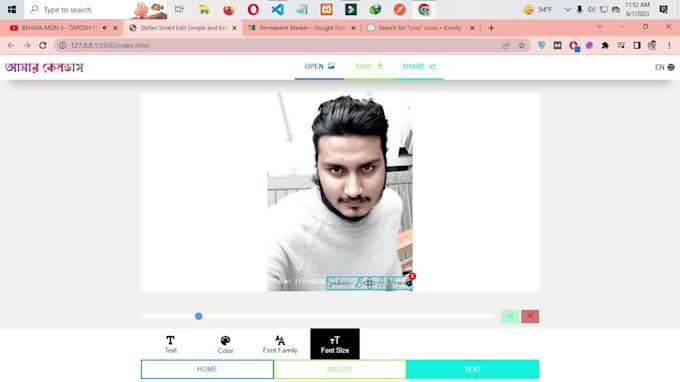Open a new browser tab
680x382 pixels.
click(491, 28)
